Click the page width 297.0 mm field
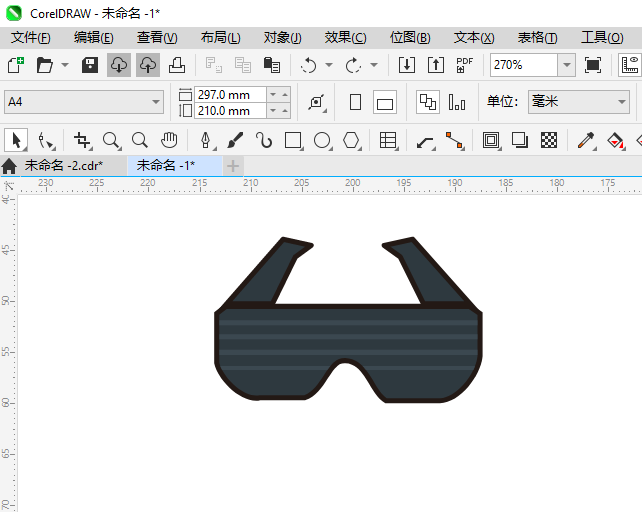This screenshot has height=512, width=642. click(230, 94)
